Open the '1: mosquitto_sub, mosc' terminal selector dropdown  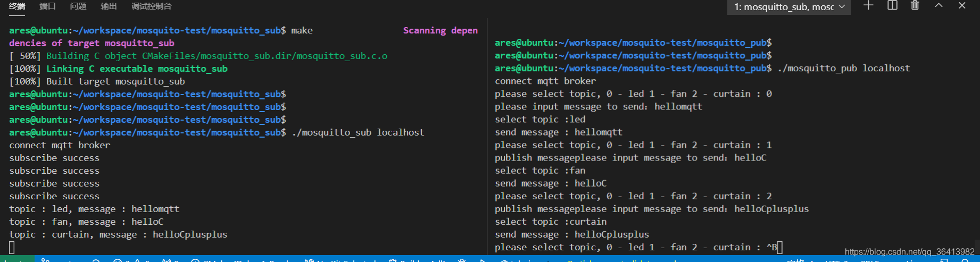(789, 7)
